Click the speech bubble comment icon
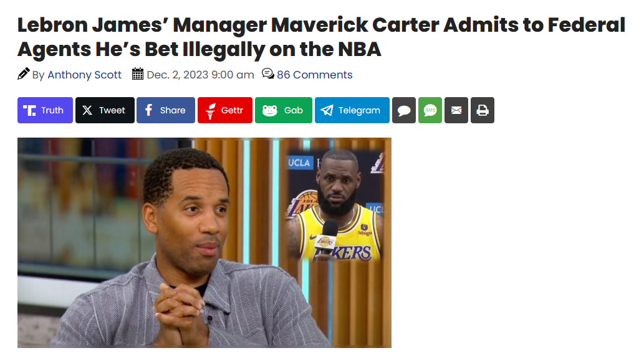The height and width of the screenshot is (358, 644). [404, 110]
